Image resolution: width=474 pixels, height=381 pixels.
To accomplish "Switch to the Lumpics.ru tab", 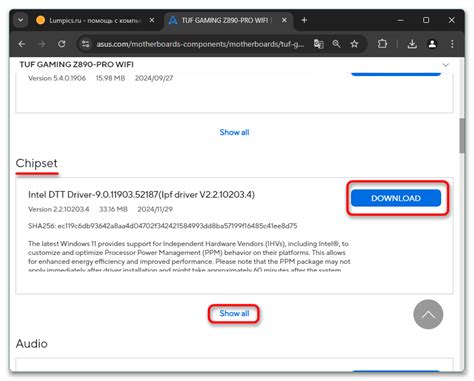I will (96, 20).
